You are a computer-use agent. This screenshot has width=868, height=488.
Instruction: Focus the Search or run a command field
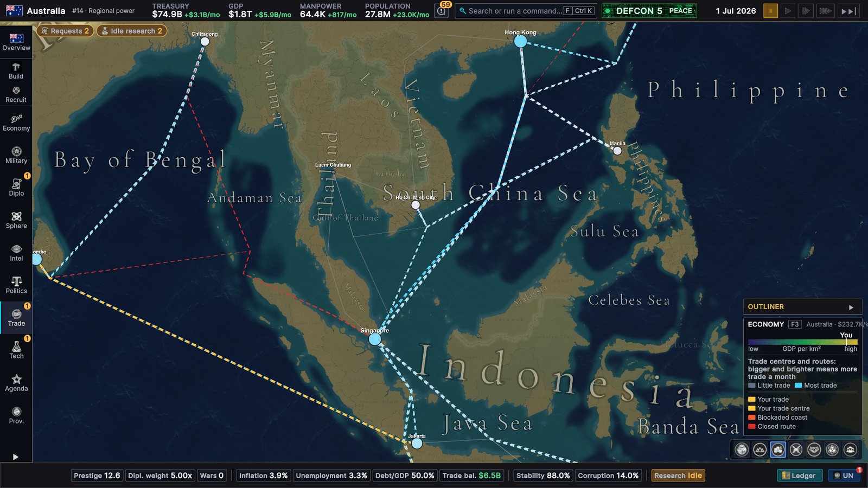point(526,11)
